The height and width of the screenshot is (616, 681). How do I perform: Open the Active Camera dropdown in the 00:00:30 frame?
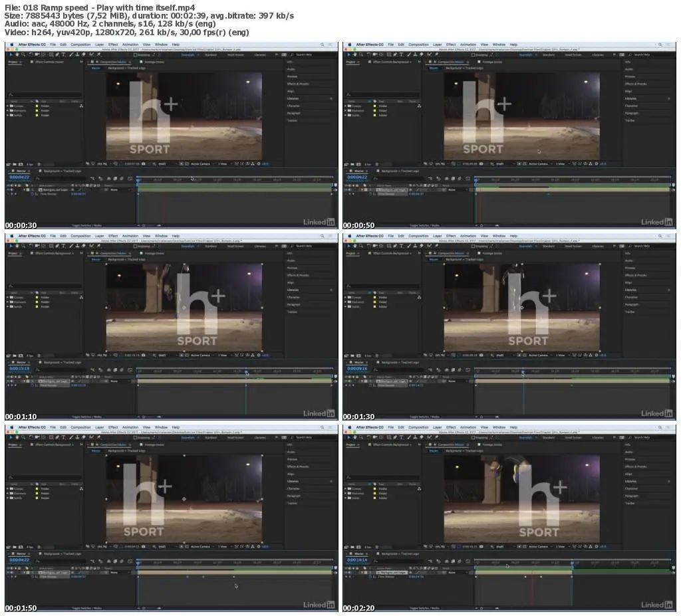point(202,163)
